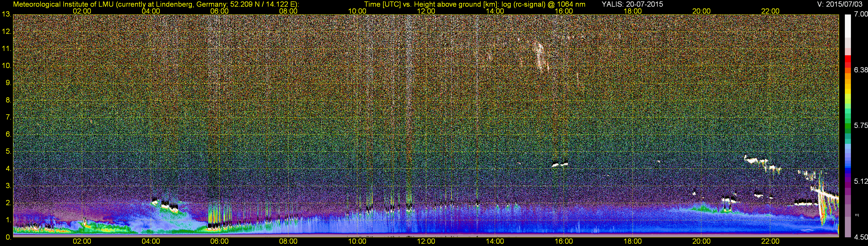Pick the 10:00 label on bottom time axis
Screen dimensions: 868x246
coord(357,241)
